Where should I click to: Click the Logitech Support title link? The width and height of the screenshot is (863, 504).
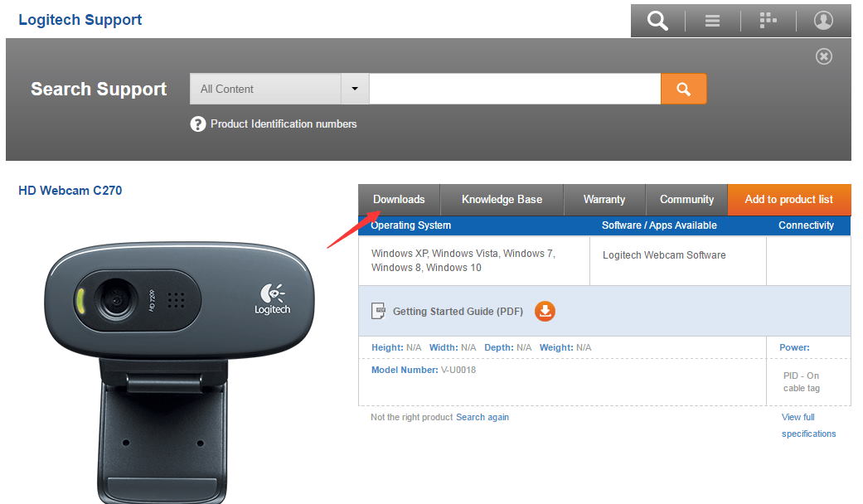click(x=80, y=20)
